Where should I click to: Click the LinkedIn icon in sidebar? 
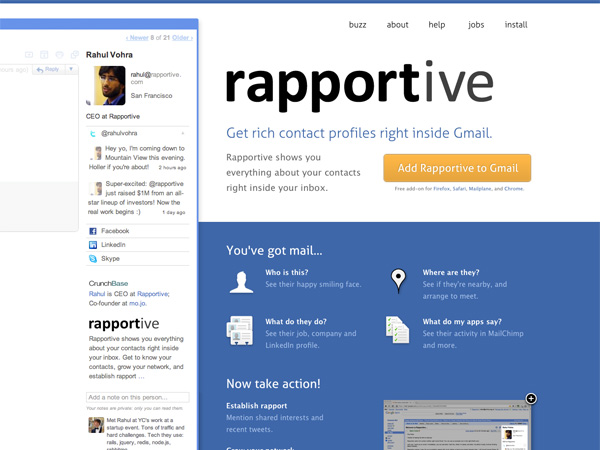pyautogui.click(x=93, y=245)
